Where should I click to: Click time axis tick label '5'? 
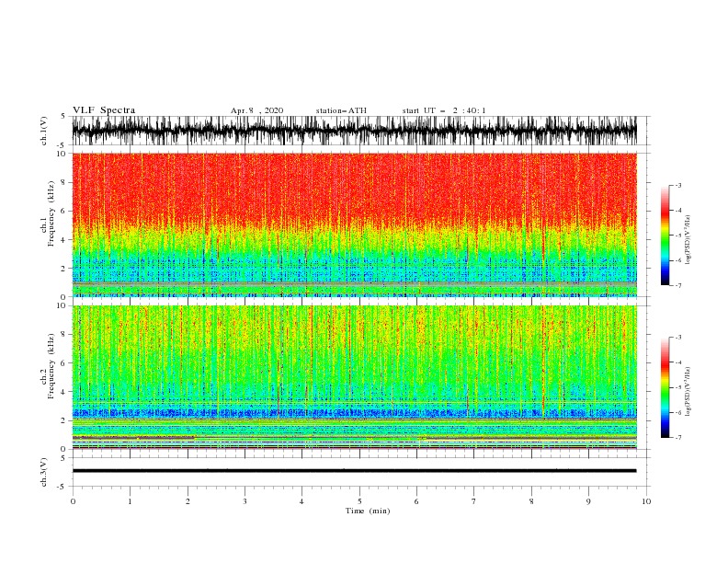tap(359, 501)
